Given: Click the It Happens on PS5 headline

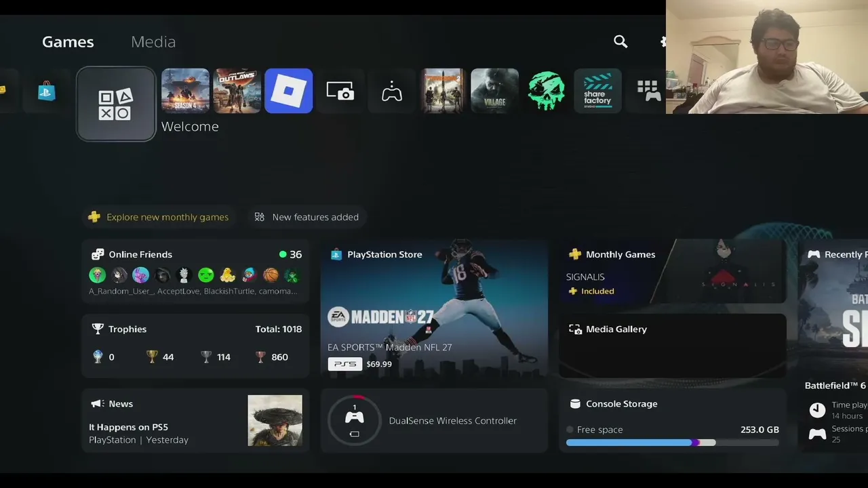Looking at the screenshot, I should 128,427.
